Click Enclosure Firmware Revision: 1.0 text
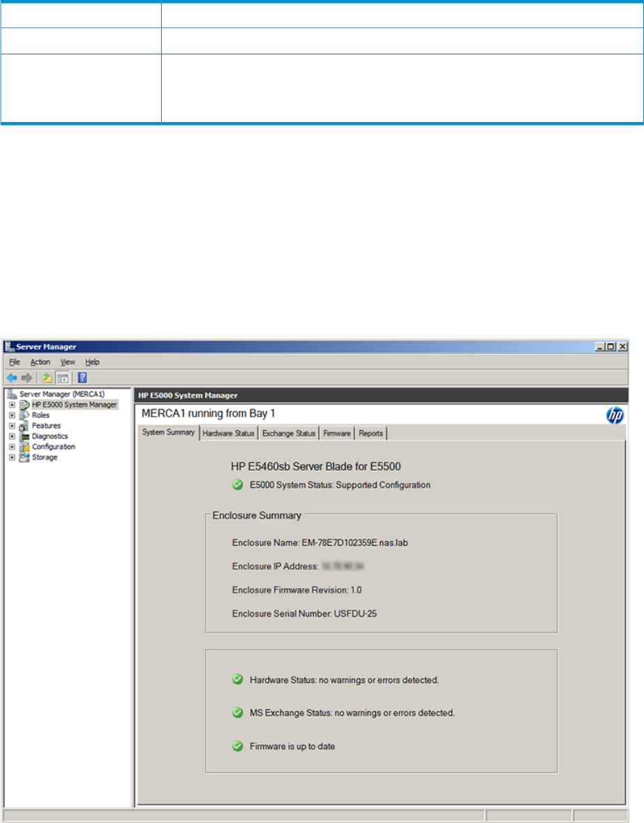This screenshot has height=823, width=644. pos(297,590)
